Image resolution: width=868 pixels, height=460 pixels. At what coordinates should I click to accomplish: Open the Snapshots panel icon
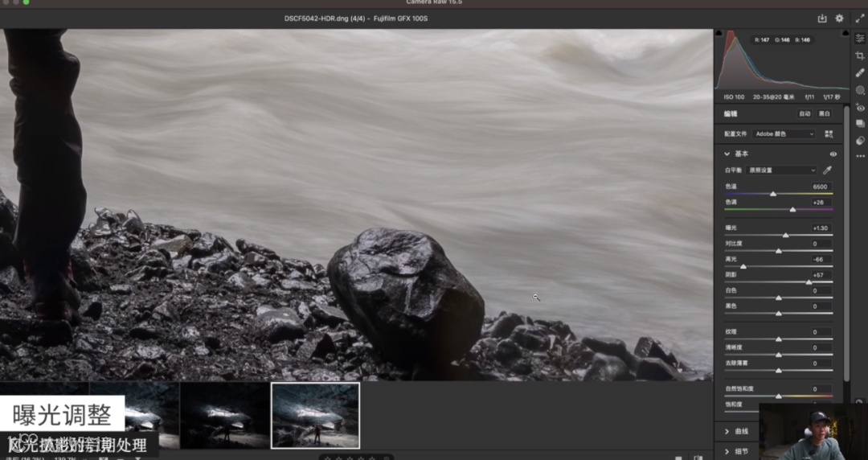tap(860, 124)
